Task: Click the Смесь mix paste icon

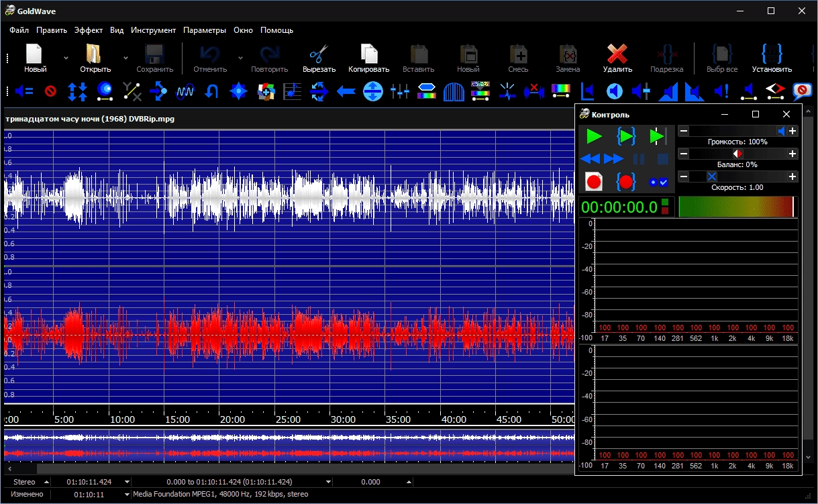Action: (517, 54)
